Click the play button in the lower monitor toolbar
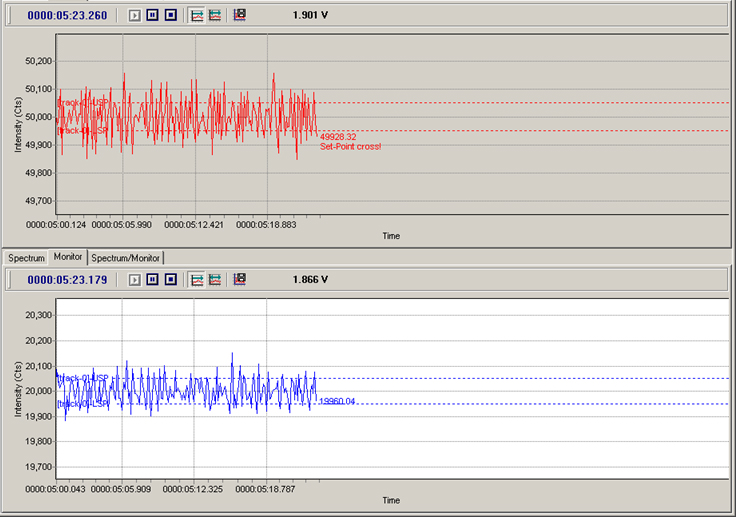 pyautogui.click(x=135, y=280)
